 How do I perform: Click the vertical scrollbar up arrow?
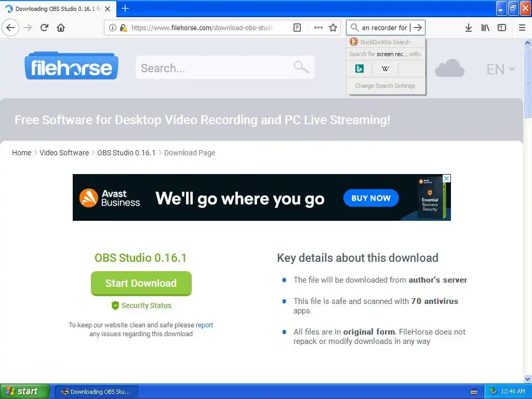527,43
